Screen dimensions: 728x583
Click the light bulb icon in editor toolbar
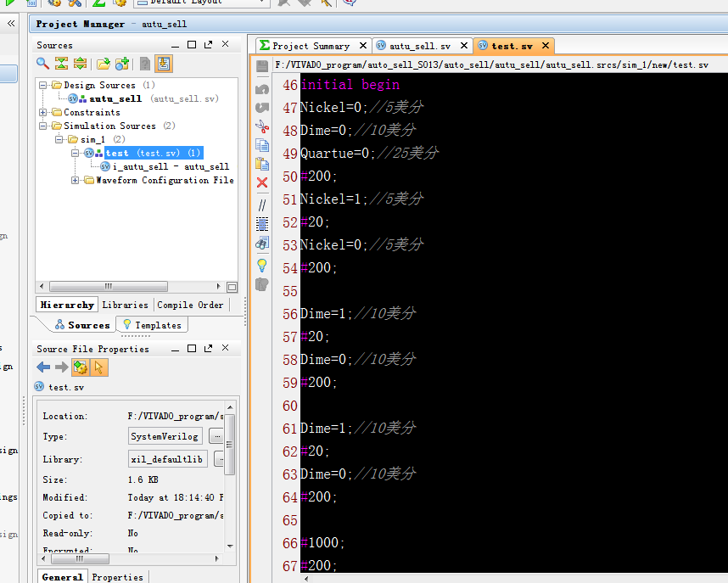[262, 266]
